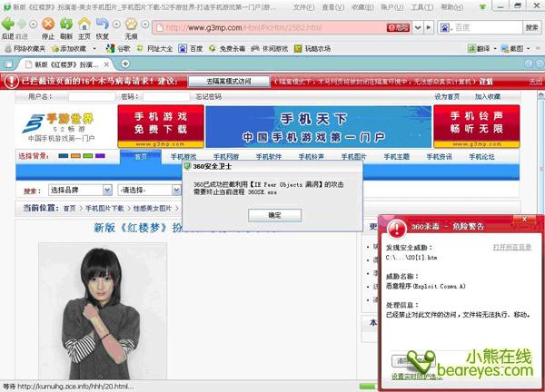
Task: Choose the green background color swatch
Action: click(88, 156)
